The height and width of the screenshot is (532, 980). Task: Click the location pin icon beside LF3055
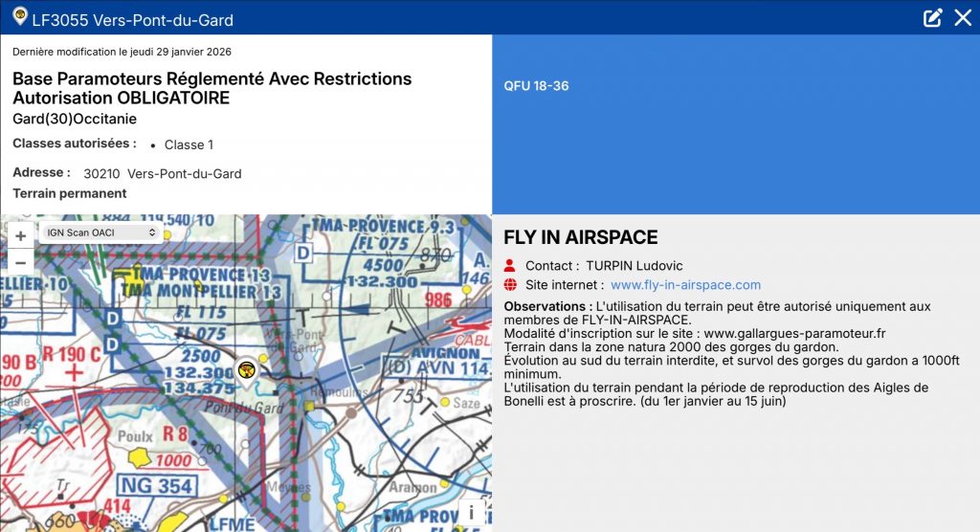[x=19, y=16]
